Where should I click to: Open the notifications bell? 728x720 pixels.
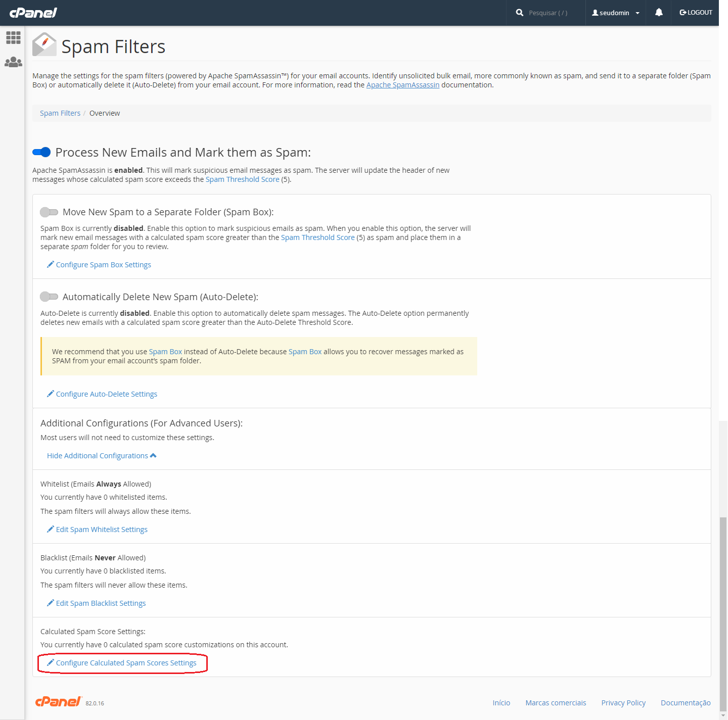(659, 13)
